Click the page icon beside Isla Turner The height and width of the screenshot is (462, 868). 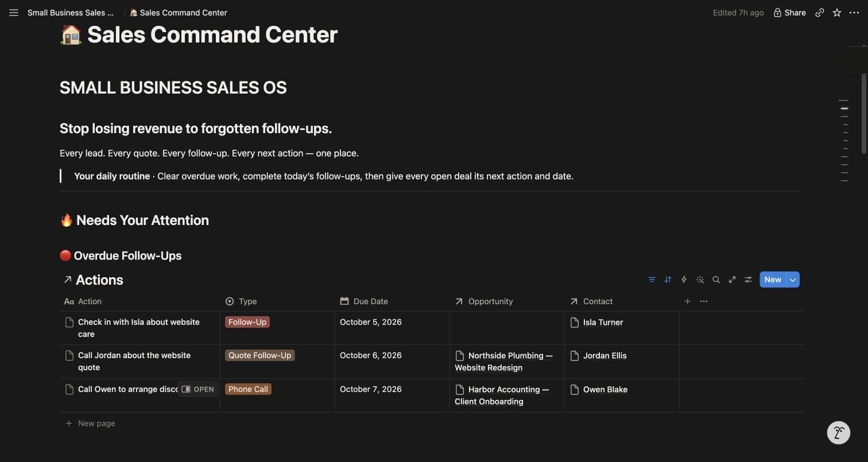pyautogui.click(x=575, y=323)
